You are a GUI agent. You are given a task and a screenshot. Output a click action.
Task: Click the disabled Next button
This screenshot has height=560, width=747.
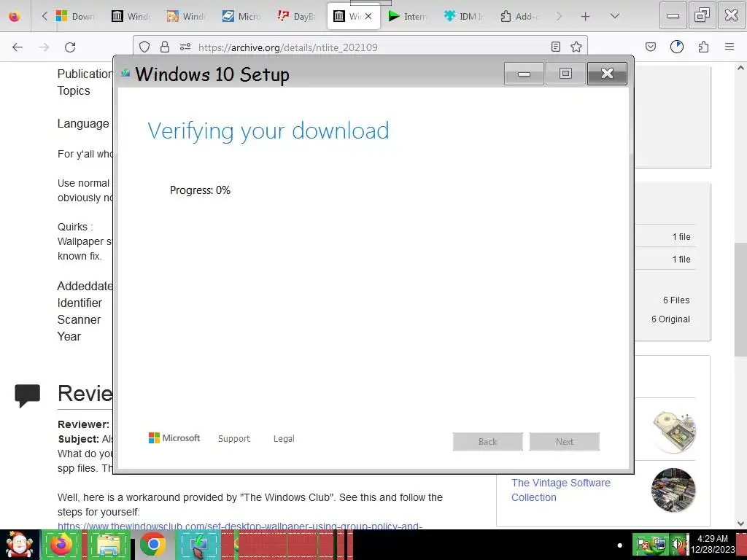[565, 441]
